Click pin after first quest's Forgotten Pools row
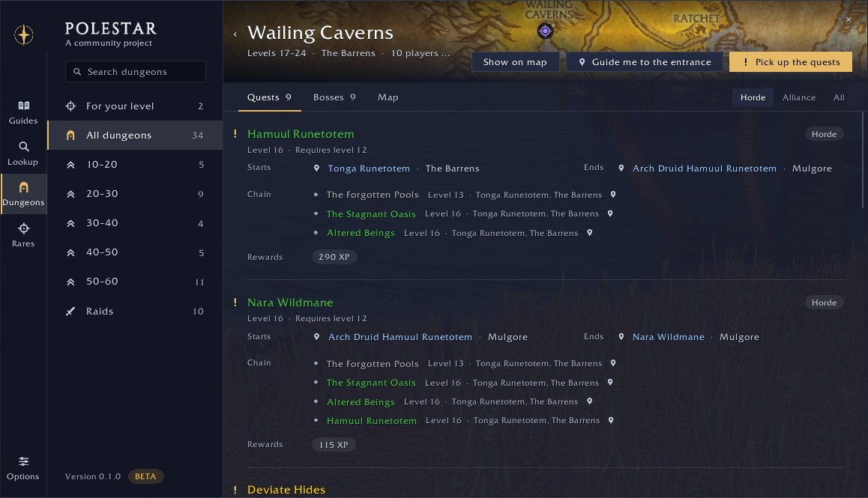Viewport: 868px width, 498px height. [x=613, y=195]
